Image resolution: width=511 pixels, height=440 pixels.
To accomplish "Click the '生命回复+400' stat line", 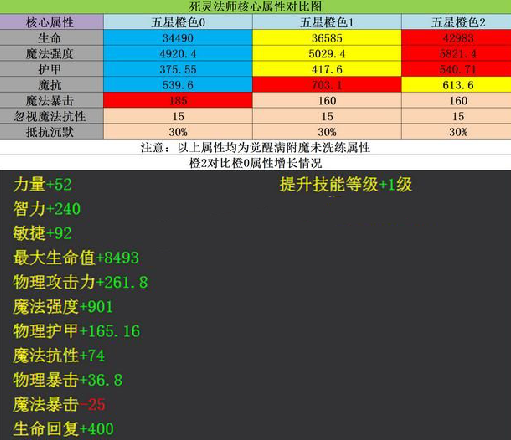I will click(x=63, y=429).
